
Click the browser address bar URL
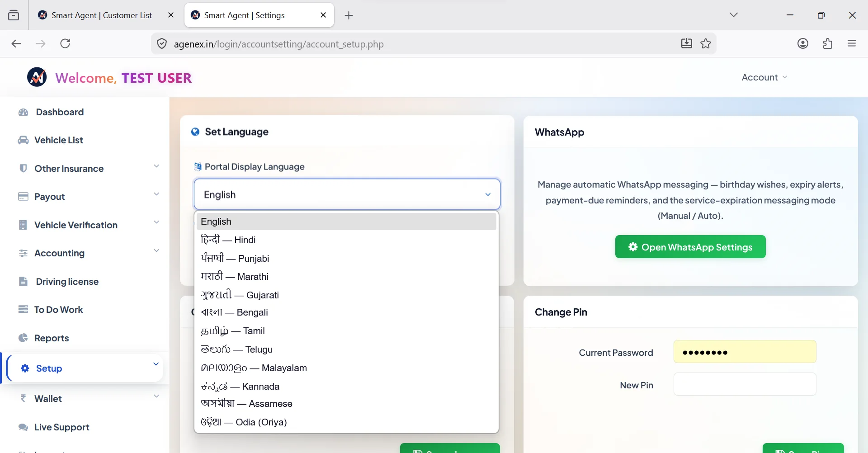coord(278,44)
